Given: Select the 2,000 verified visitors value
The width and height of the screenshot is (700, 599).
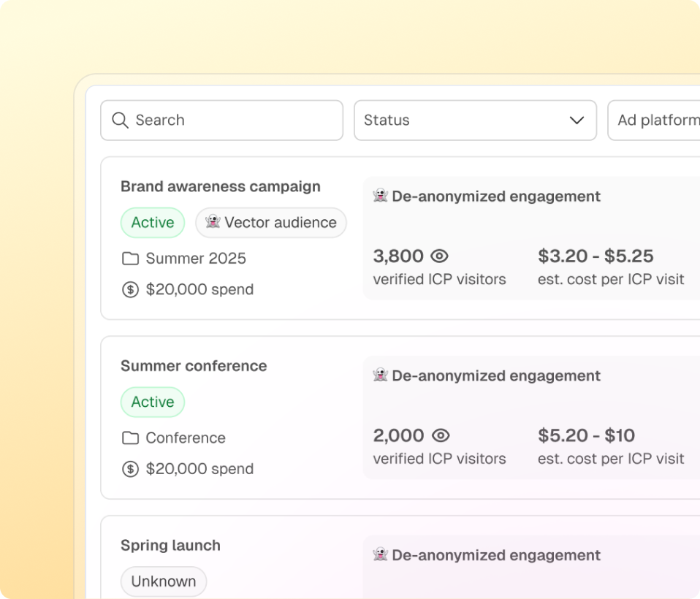Looking at the screenshot, I should coord(399,435).
